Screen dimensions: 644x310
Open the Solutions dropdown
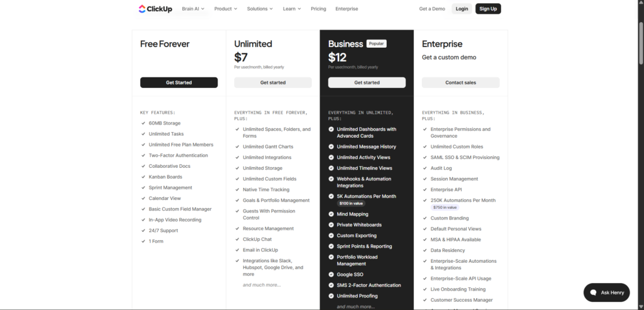(x=260, y=9)
